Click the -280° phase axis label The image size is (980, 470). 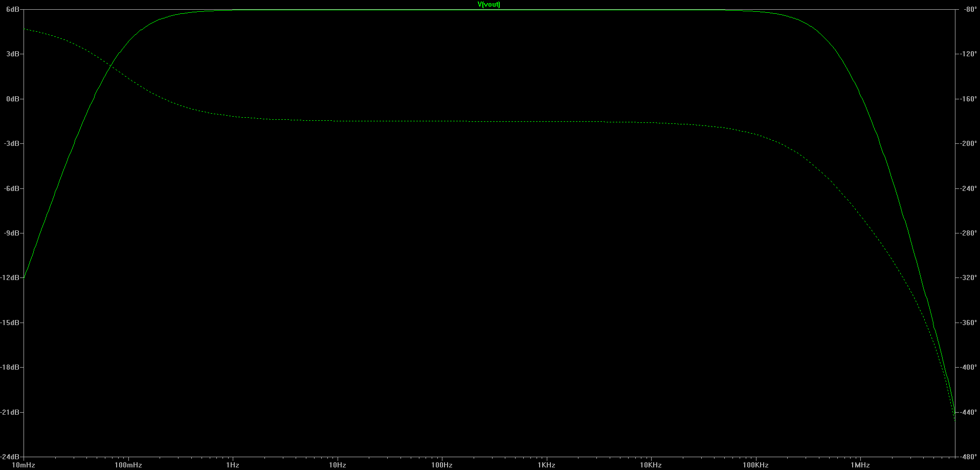point(968,233)
